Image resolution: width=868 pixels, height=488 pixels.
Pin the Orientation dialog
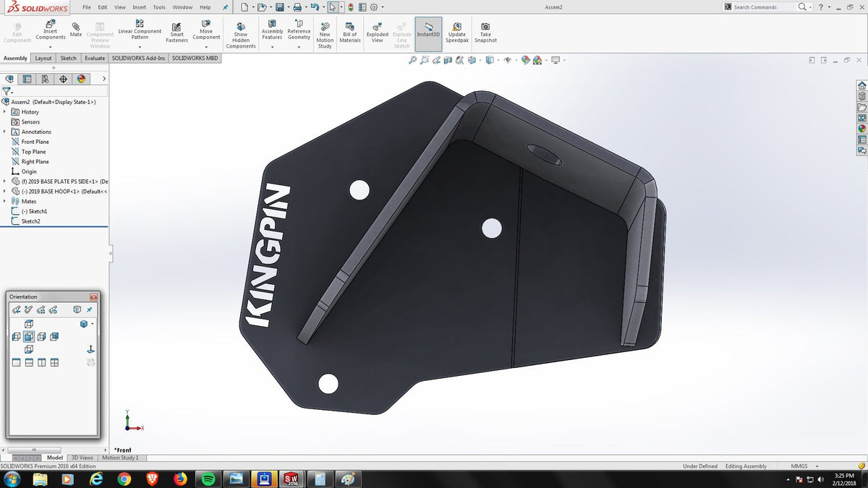click(x=90, y=309)
